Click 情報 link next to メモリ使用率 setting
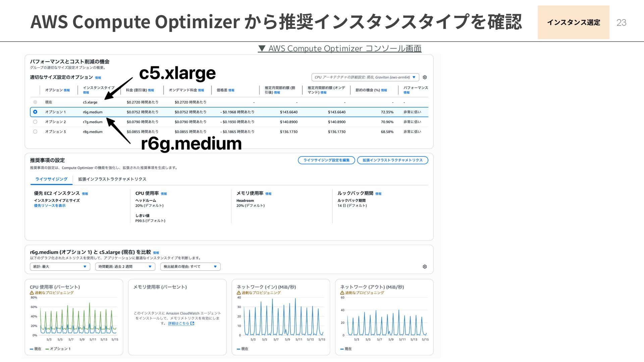Image resolution: width=644 pixels, height=362 pixels. 268,194
